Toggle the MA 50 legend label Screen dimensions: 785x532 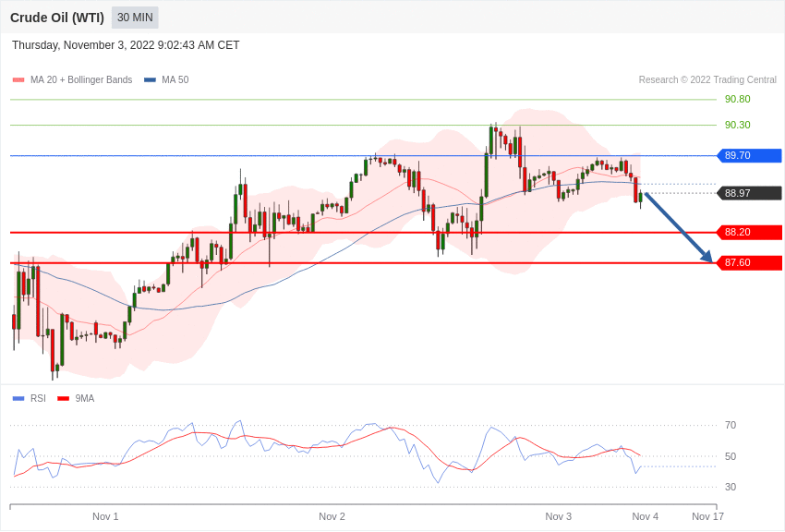tap(175, 80)
